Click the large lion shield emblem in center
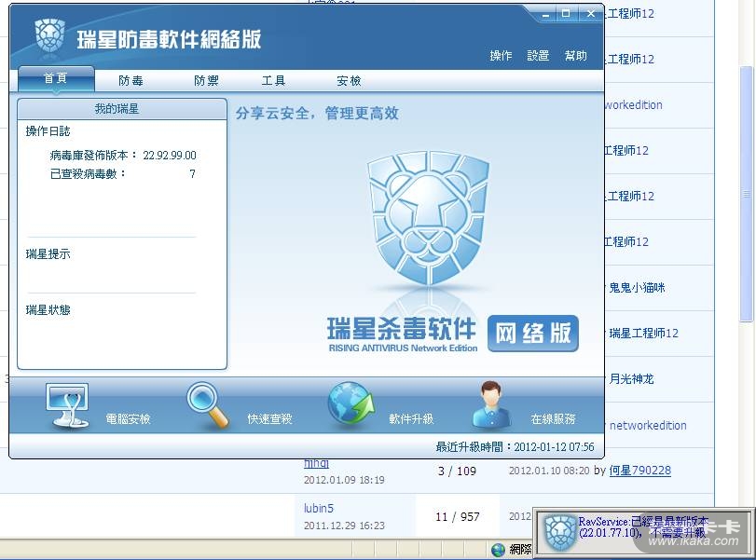This screenshot has width=756, height=560. pos(428,217)
